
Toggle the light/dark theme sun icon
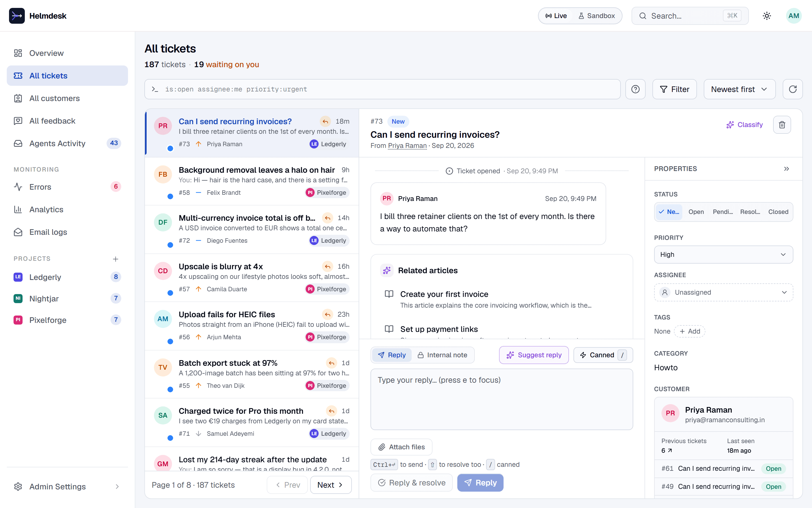(x=767, y=16)
